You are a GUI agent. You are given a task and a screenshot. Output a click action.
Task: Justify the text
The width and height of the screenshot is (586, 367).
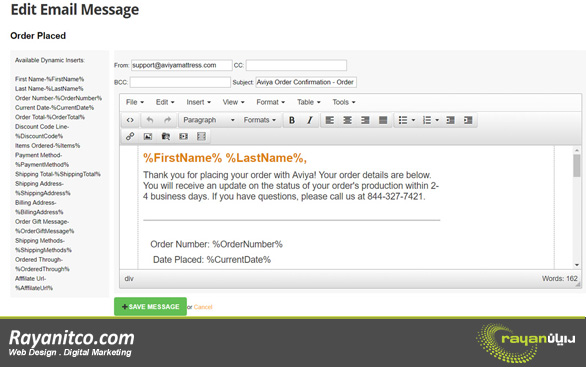click(x=383, y=120)
